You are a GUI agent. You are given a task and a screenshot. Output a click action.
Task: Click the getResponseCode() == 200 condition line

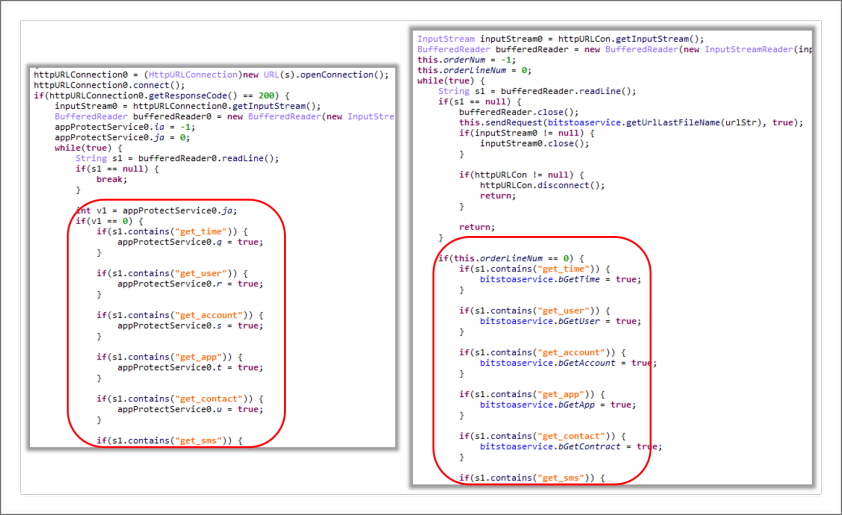click(162, 96)
